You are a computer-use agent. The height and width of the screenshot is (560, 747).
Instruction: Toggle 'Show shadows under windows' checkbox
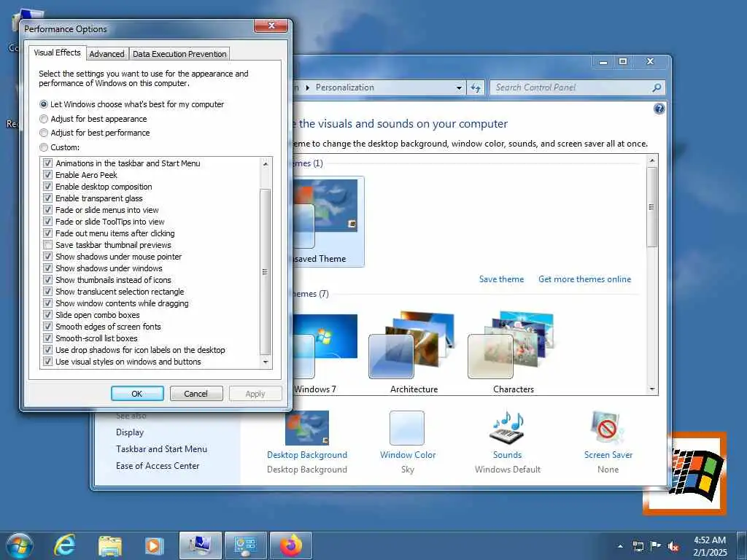pyautogui.click(x=47, y=268)
